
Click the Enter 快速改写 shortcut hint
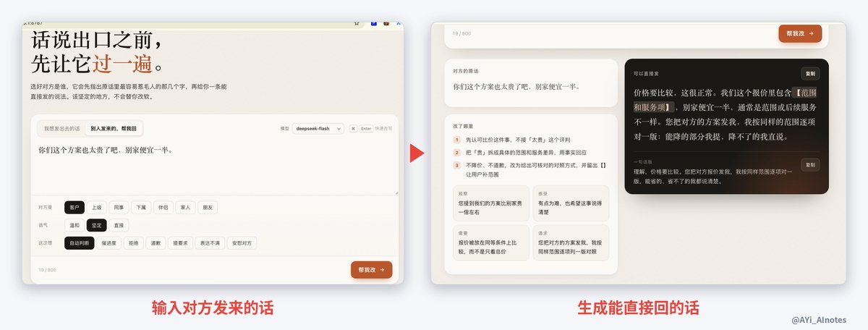370,128
